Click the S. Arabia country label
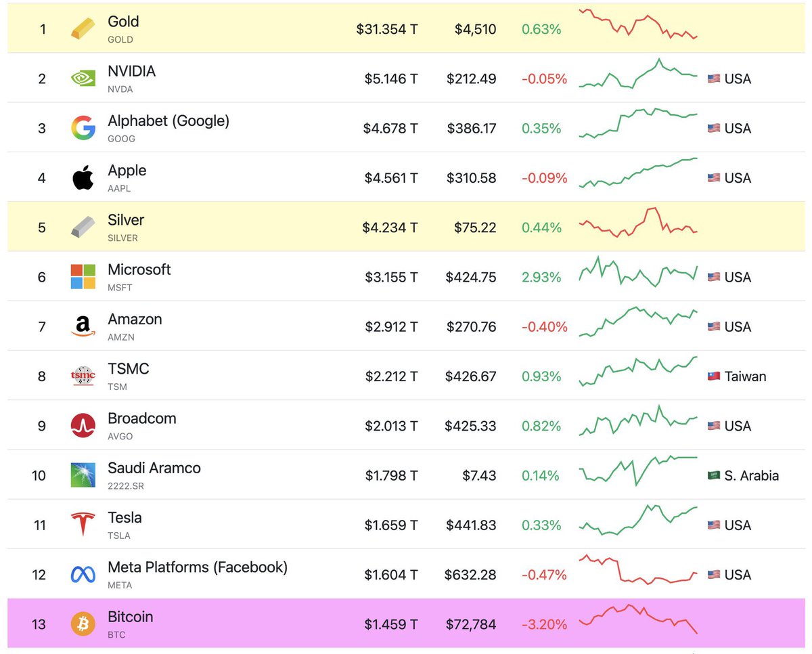This screenshot has width=812, height=654. (x=751, y=475)
